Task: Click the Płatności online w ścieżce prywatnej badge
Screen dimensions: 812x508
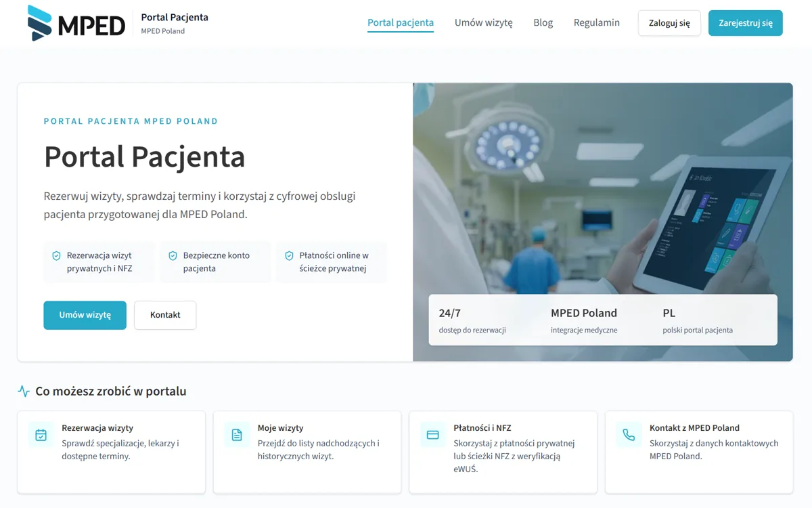Action: pos(332,262)
